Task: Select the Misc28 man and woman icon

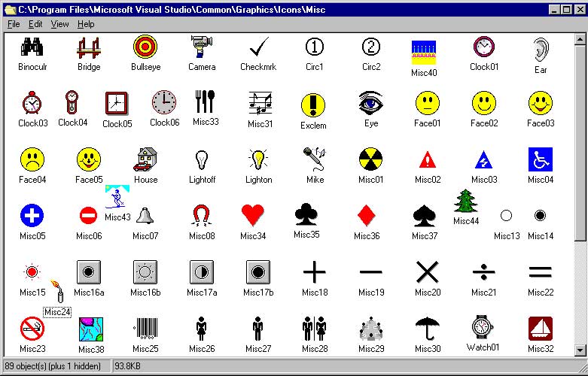Action: pos(314,329)
